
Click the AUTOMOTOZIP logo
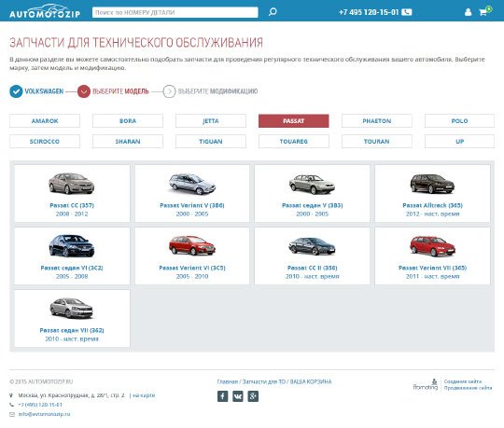pos(45,11)
